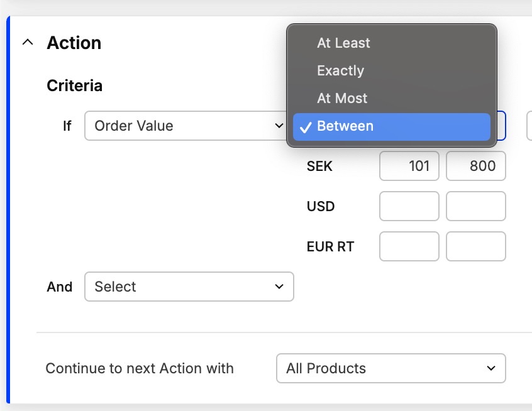Screen dimensions: 532x411
Task: Collapse the Action section chevron
Action: click(27, 43)
